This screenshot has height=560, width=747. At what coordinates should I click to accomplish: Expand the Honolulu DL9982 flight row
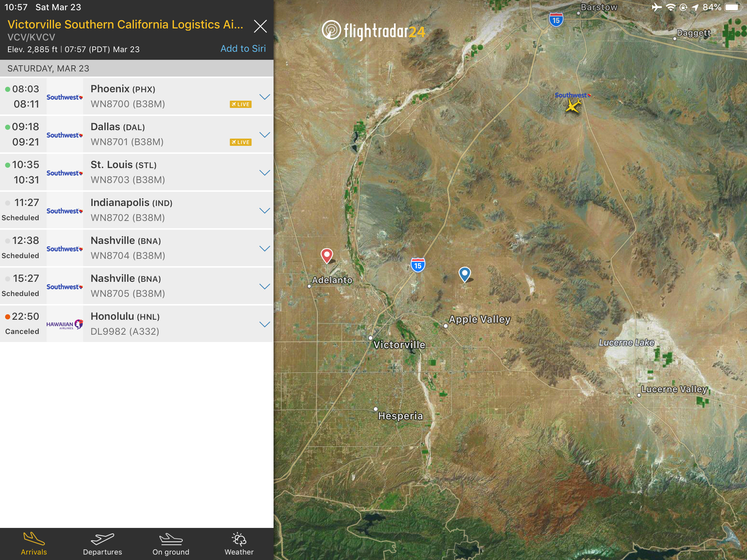(x=264, y=324)
